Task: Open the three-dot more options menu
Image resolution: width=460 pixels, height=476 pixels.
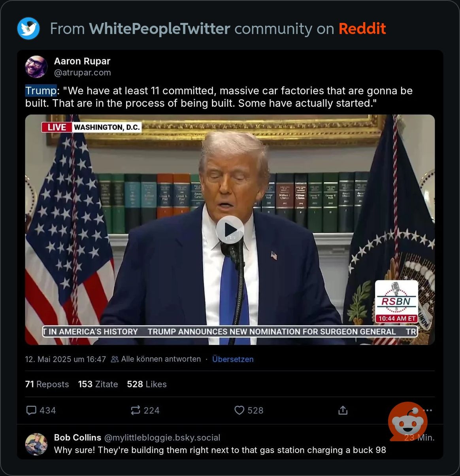Action: 428,410
